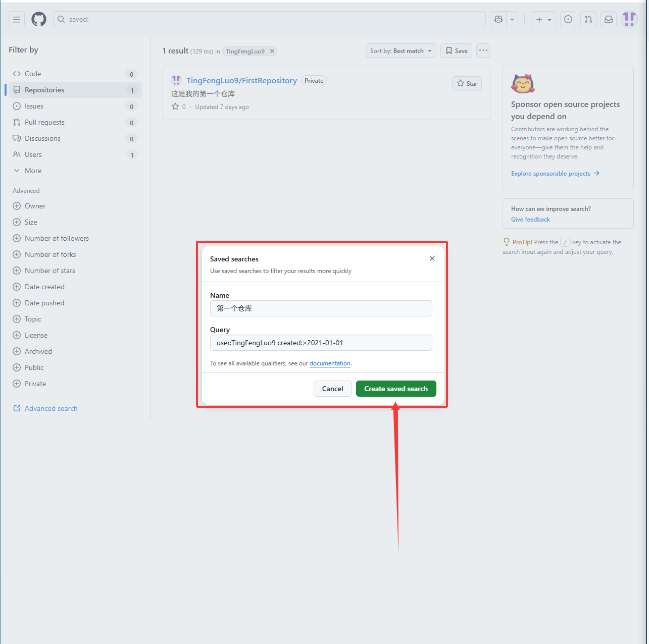Open the Copilot chat icon
Viewport: 649px width, 644px height.
click(498, 20)
